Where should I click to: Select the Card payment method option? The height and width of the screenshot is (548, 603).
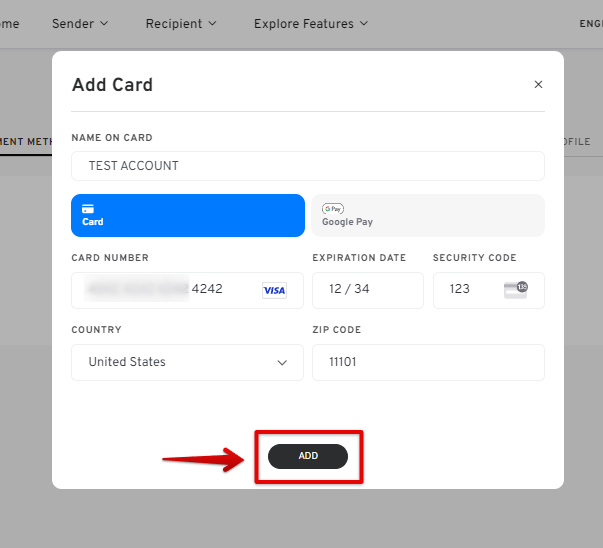point(188,215)
